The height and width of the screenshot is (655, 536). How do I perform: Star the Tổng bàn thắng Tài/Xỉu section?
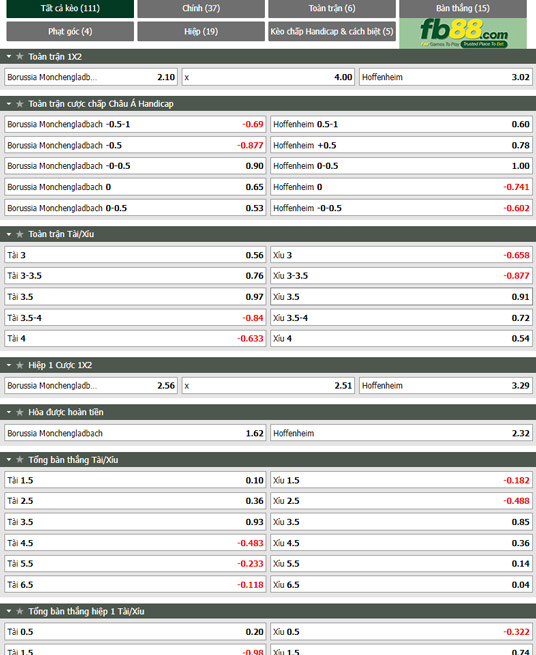[20, 460]
